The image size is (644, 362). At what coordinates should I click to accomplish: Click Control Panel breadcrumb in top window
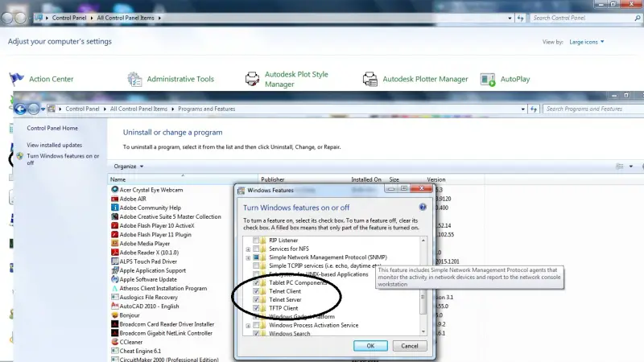[69, 18]
